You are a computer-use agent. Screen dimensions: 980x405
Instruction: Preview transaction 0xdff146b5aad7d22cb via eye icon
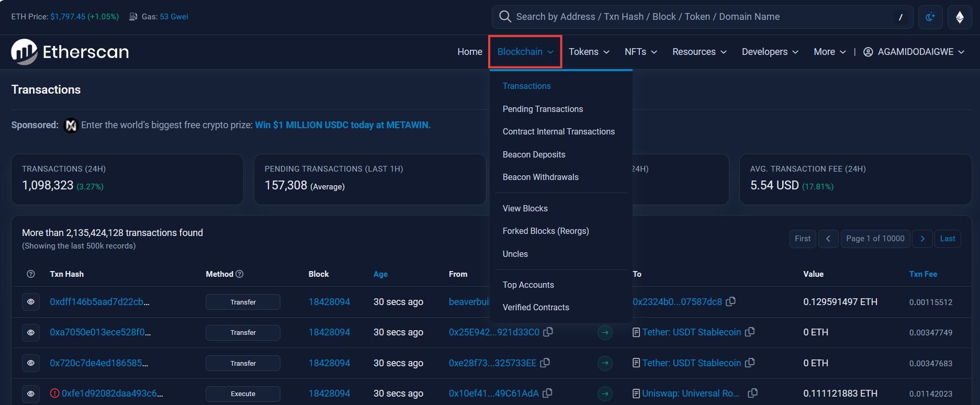click(x=31, y=302)
